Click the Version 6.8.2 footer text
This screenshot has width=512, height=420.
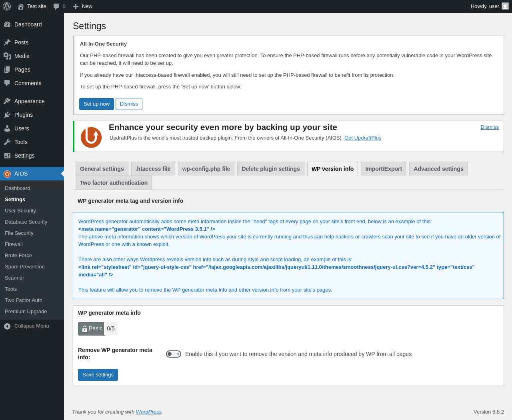click(x=489, y=412)
